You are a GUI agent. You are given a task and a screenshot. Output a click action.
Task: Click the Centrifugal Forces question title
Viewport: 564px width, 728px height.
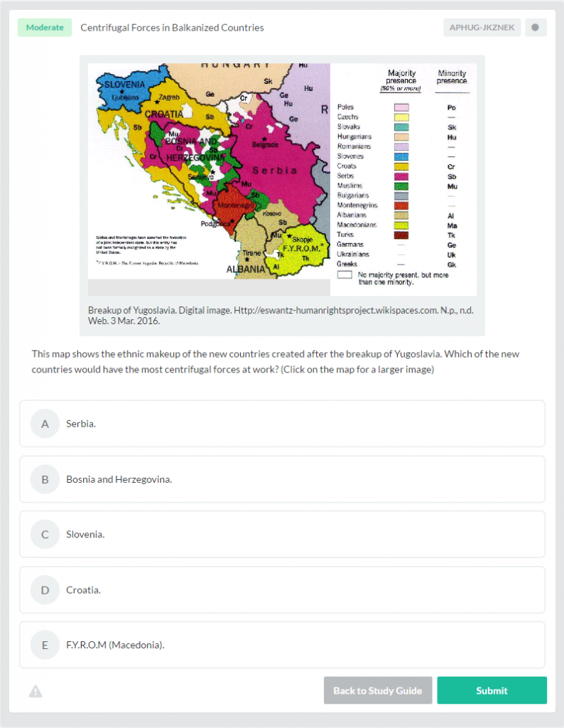172,28
